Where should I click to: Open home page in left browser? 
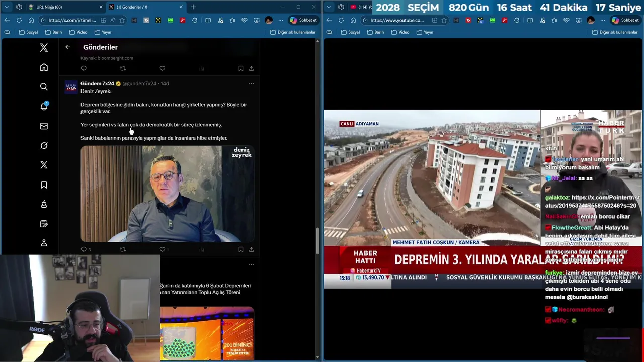pyautogui.click(x=31, y=20)
